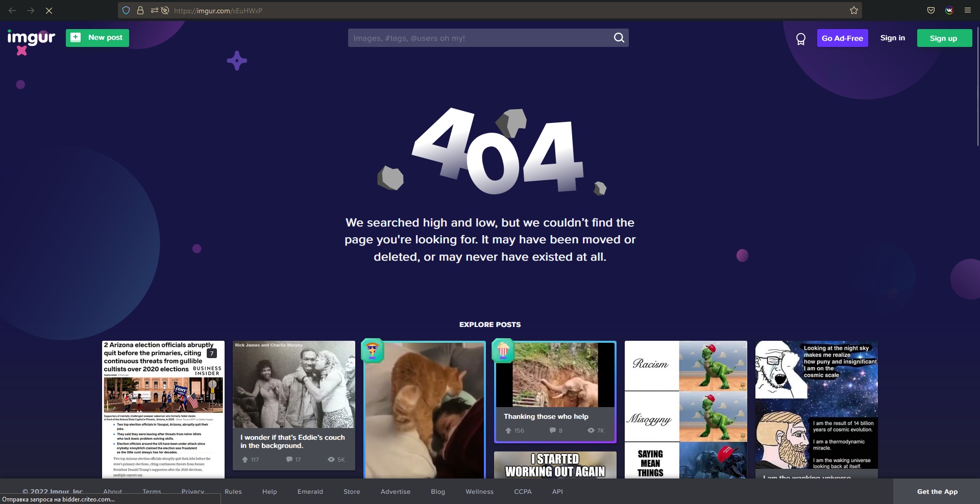Open the browser hamburger menu
980x504 pixels.
(967, 10)
